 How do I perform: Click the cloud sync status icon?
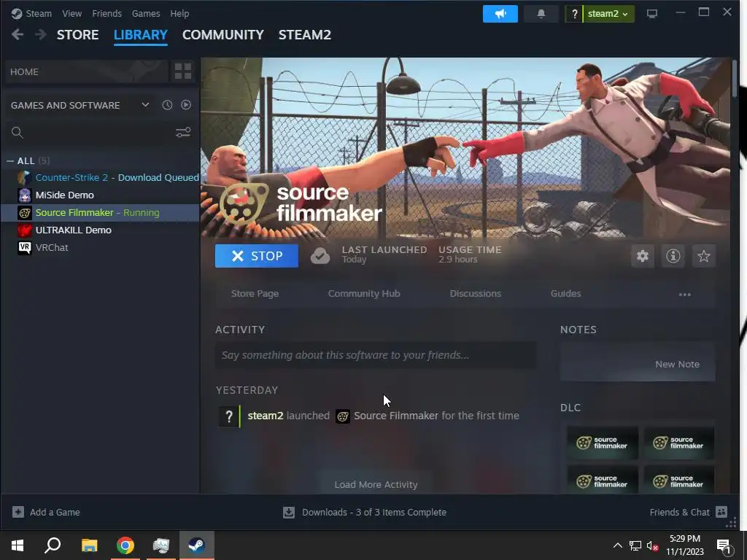[x=320, y=256]
